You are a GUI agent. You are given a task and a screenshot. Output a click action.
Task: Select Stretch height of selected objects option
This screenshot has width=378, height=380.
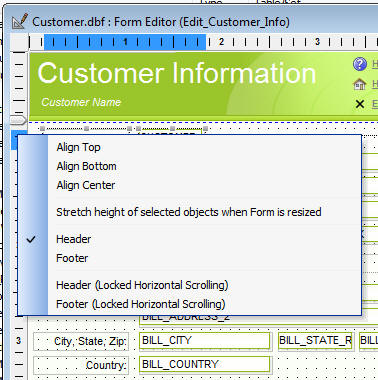[x=189, y=212]
